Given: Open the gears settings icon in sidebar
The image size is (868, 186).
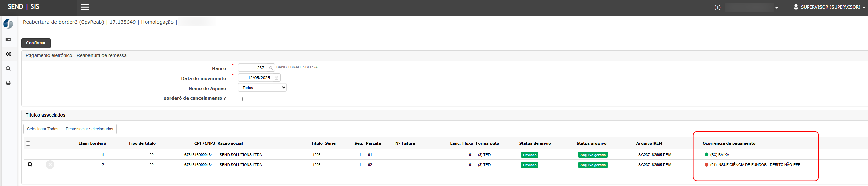Looking at the screenshot, I should click(8, 54).
